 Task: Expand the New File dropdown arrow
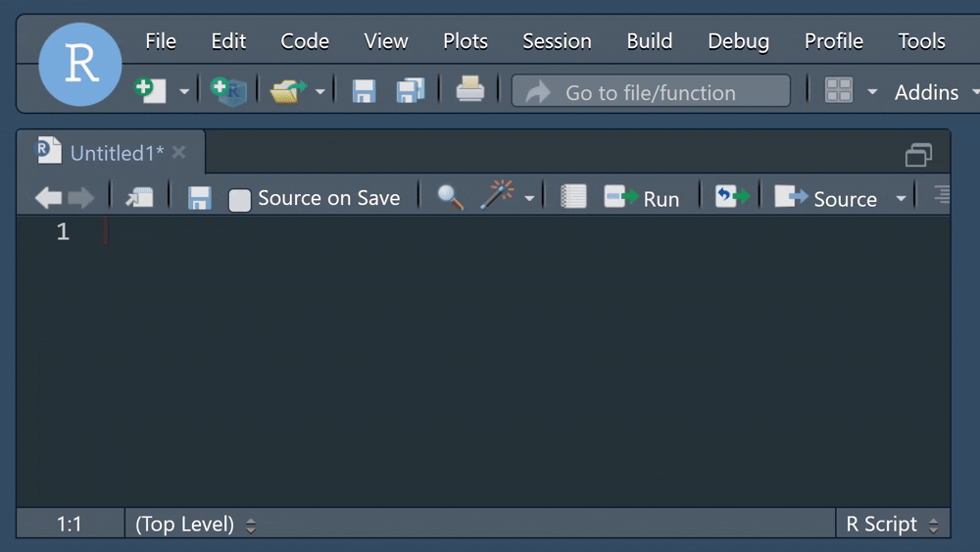[184, 92]
